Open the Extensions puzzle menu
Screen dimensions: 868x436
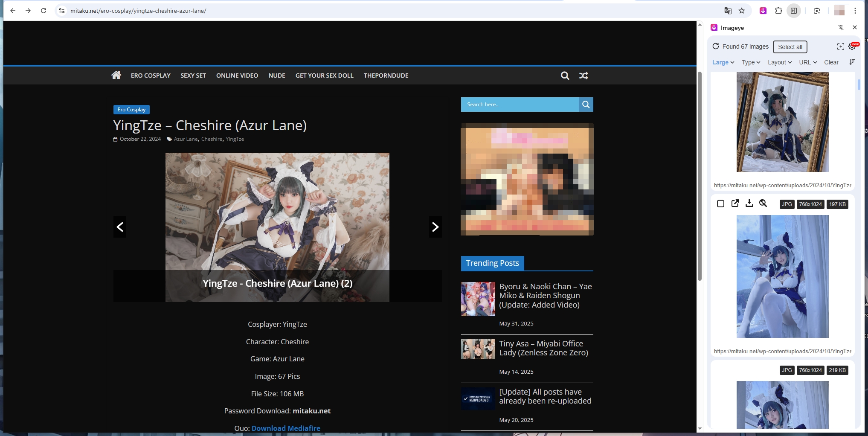[778, 11]
